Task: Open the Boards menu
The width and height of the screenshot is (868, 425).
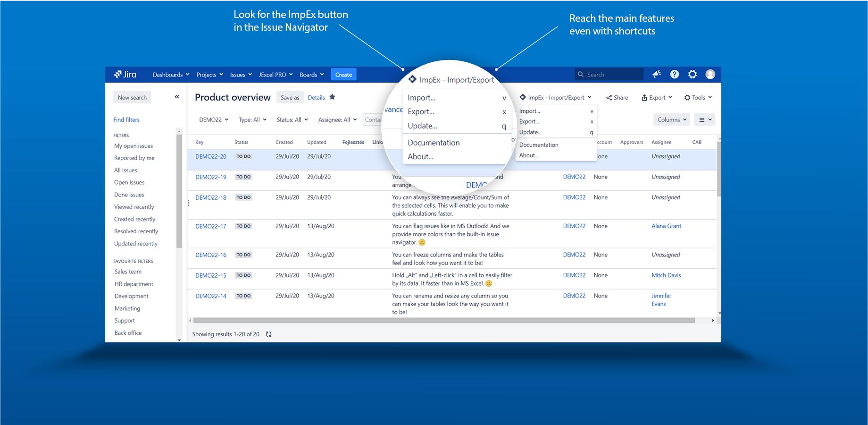Action: [x=311, y=75]
